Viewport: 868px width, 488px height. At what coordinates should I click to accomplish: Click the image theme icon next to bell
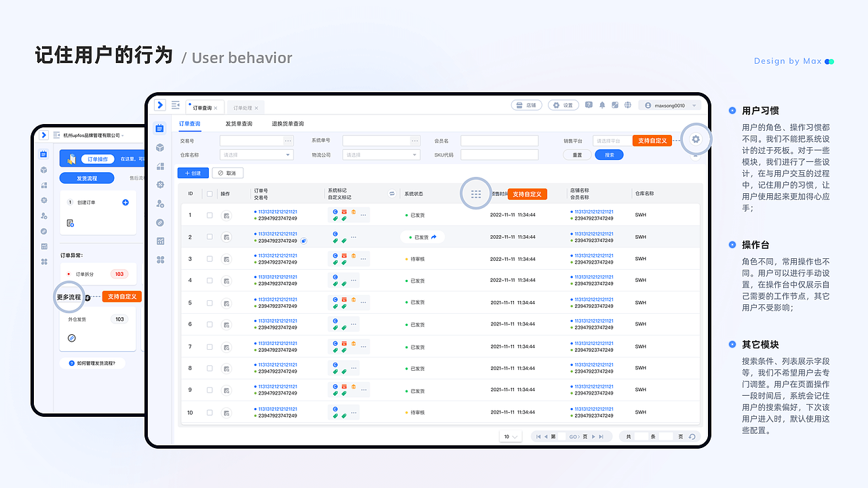614,105
